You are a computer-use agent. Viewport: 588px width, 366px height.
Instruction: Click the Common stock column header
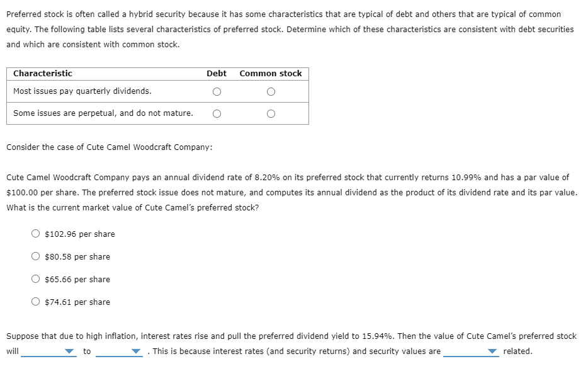point(270,74)
